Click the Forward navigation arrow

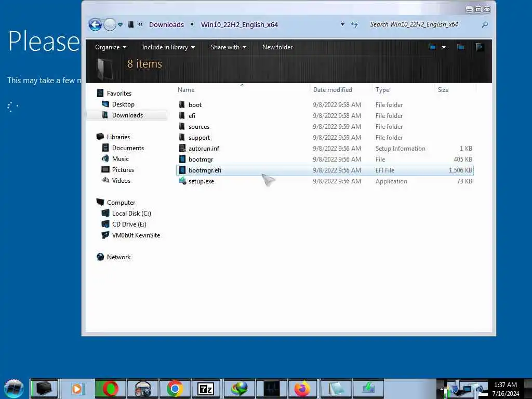tap(110, 24)
